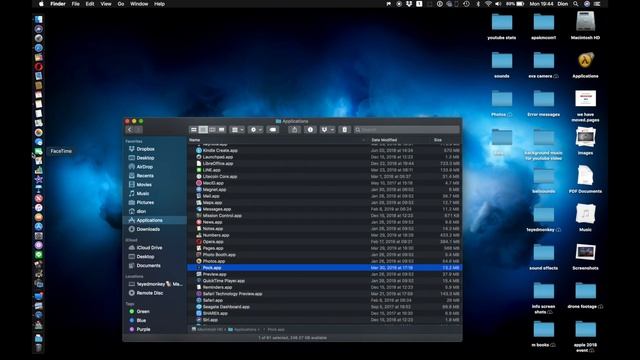Filter by the Green tag
Screen dimensions: 640x360
[143, 311]
